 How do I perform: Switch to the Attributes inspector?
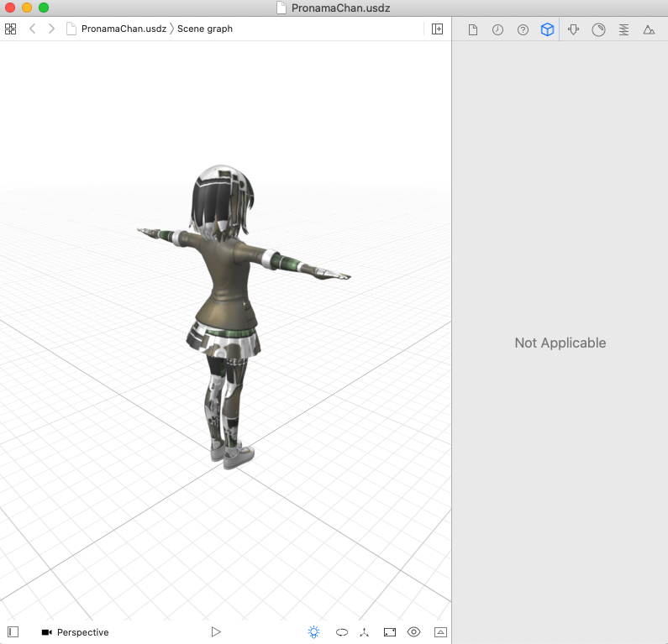[573, 29]
